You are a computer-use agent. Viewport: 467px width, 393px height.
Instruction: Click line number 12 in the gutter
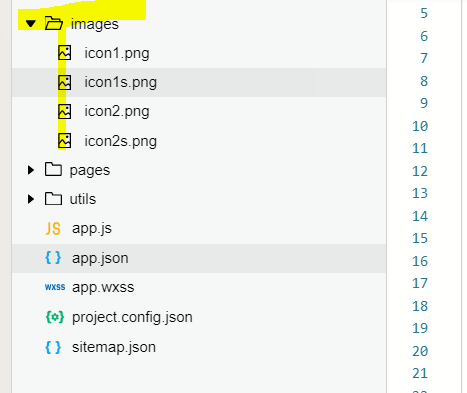tap(420, 171)
